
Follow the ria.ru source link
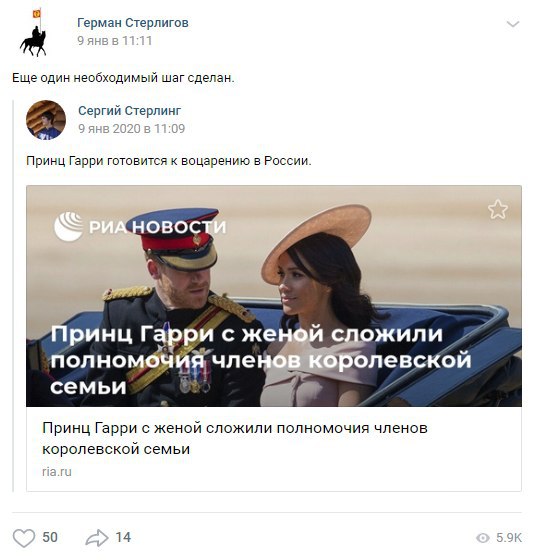point(57,472)
